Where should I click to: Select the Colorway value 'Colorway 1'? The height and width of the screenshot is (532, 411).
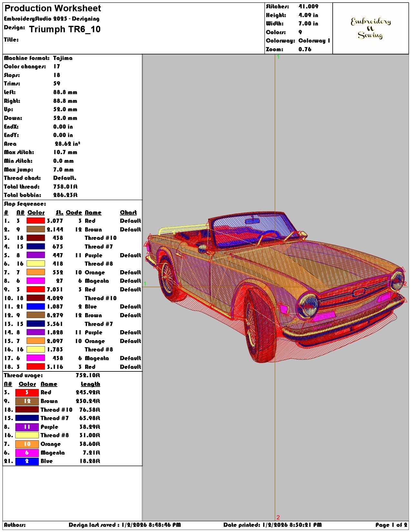coord(314,41)
